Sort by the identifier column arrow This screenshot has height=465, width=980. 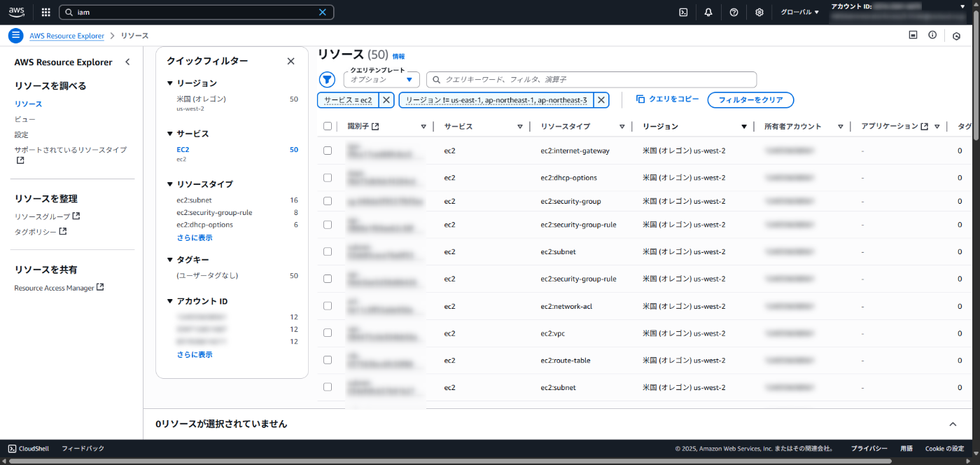point(423,127)
